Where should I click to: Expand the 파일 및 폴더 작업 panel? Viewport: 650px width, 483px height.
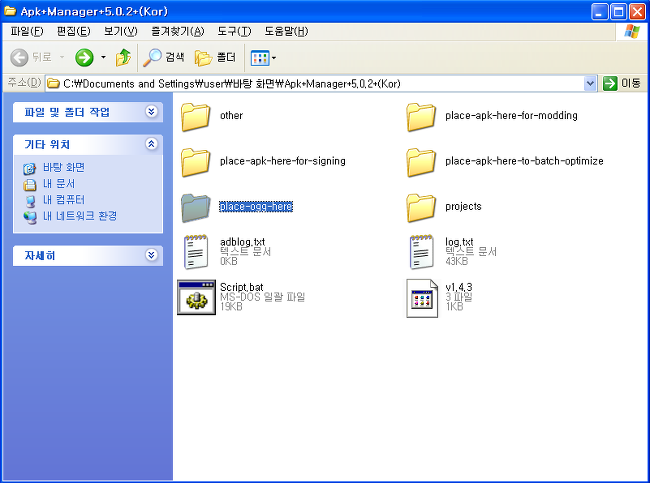pyautogui.click(x=151, y=112)
